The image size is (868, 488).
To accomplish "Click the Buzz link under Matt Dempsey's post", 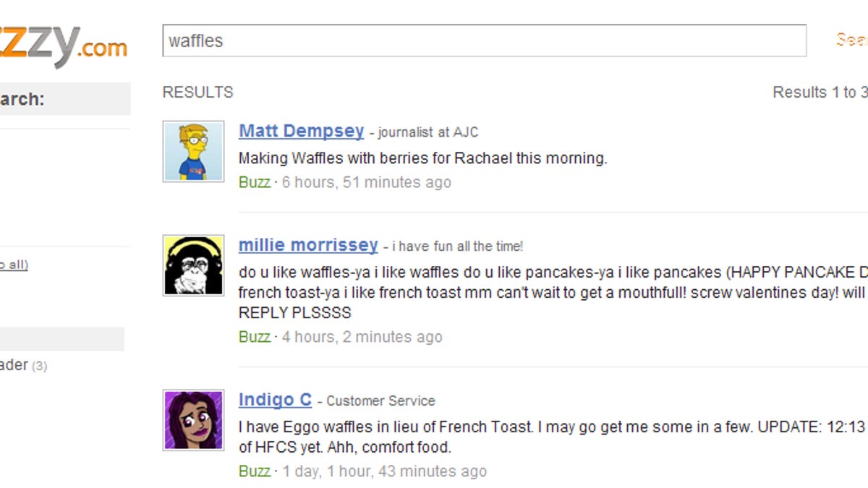I will (x=255, y=182).
